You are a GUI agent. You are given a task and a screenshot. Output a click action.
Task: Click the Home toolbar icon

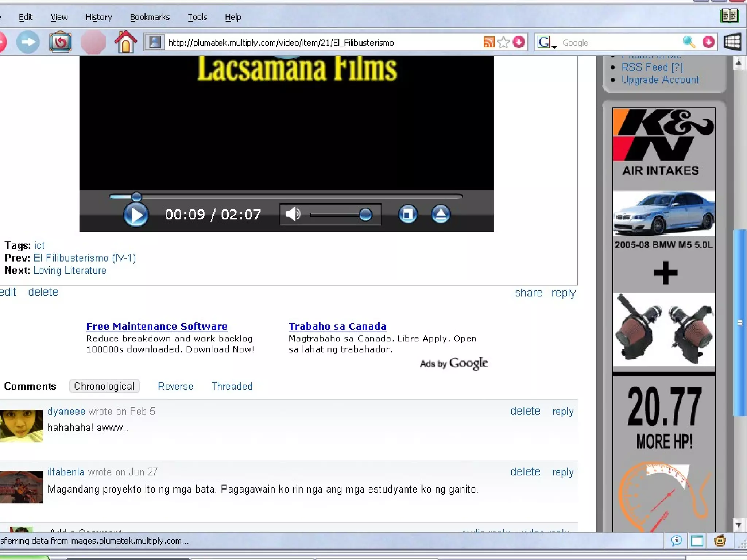pyautogui.click(x=125, y=42)
